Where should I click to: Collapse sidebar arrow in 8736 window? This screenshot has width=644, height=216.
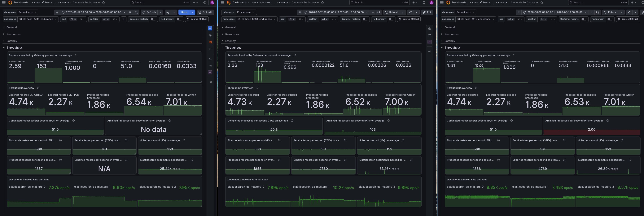tap(210, 82)
